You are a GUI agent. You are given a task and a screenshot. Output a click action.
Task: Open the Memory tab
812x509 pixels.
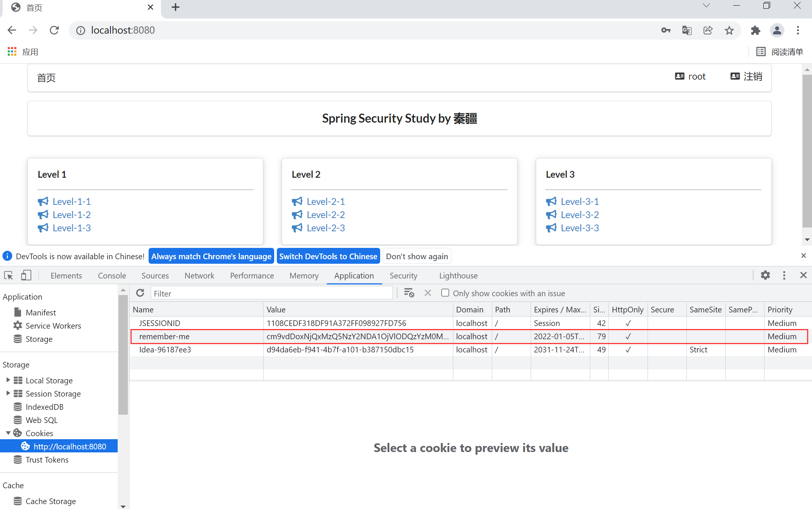coord(304,276)
